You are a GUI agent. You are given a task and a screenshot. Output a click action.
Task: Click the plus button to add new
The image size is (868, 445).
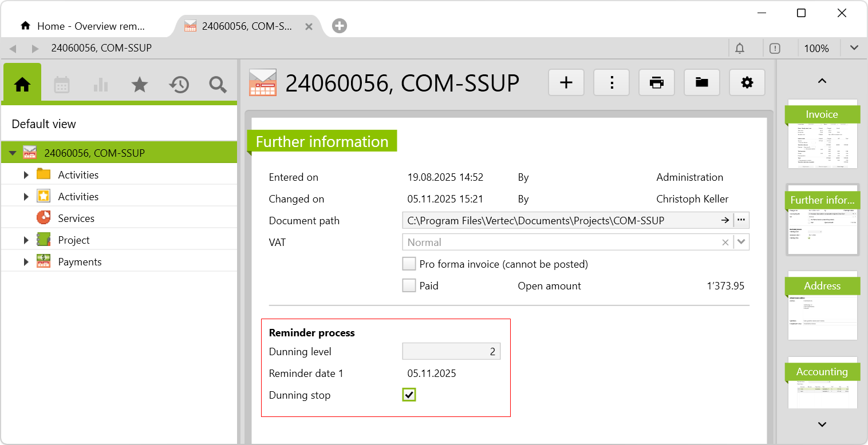point(566,83)
